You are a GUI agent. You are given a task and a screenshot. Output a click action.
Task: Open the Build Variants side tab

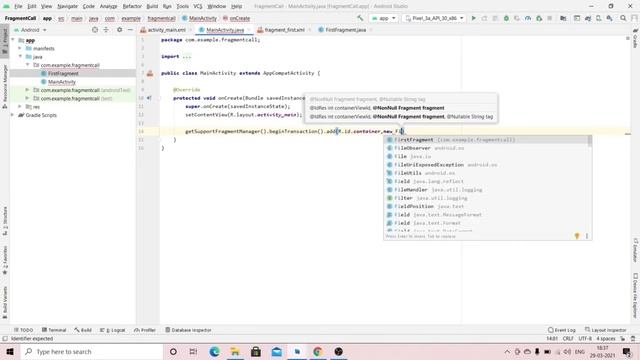(x=4, y=302)
